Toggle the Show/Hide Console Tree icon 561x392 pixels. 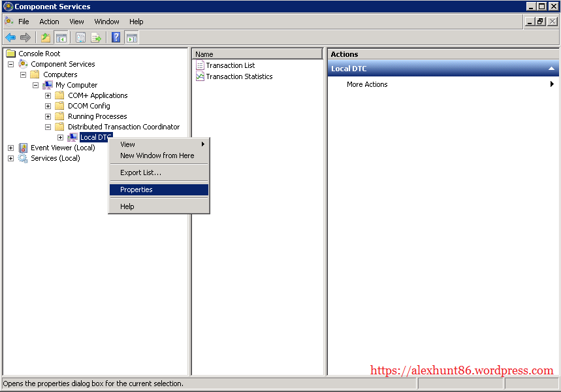tap(61, 37)
